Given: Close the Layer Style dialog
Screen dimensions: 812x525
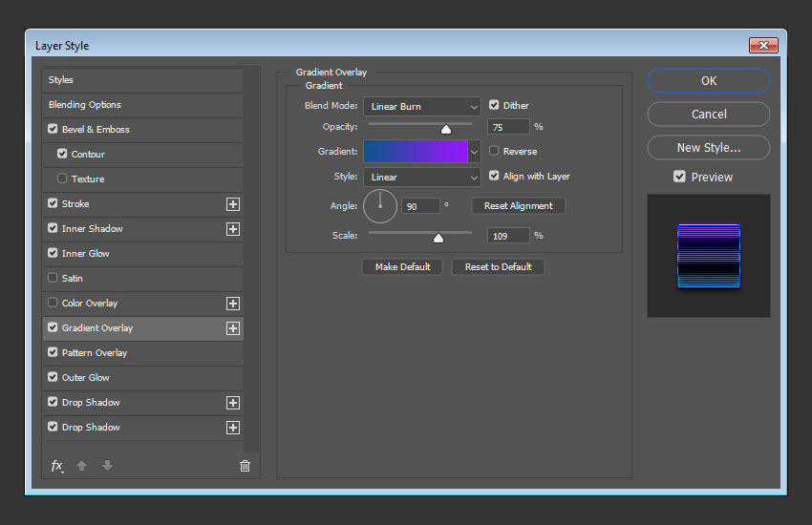Looking at the screenshot, I should [763, 45].
